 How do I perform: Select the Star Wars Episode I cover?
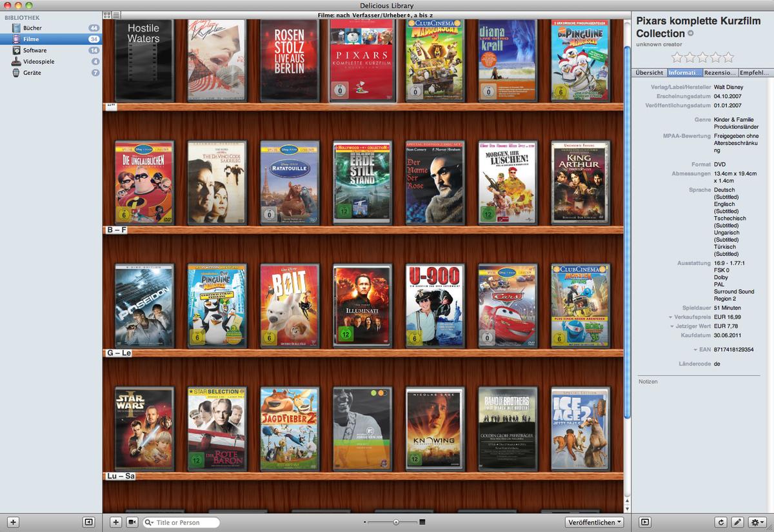point(143,429)
